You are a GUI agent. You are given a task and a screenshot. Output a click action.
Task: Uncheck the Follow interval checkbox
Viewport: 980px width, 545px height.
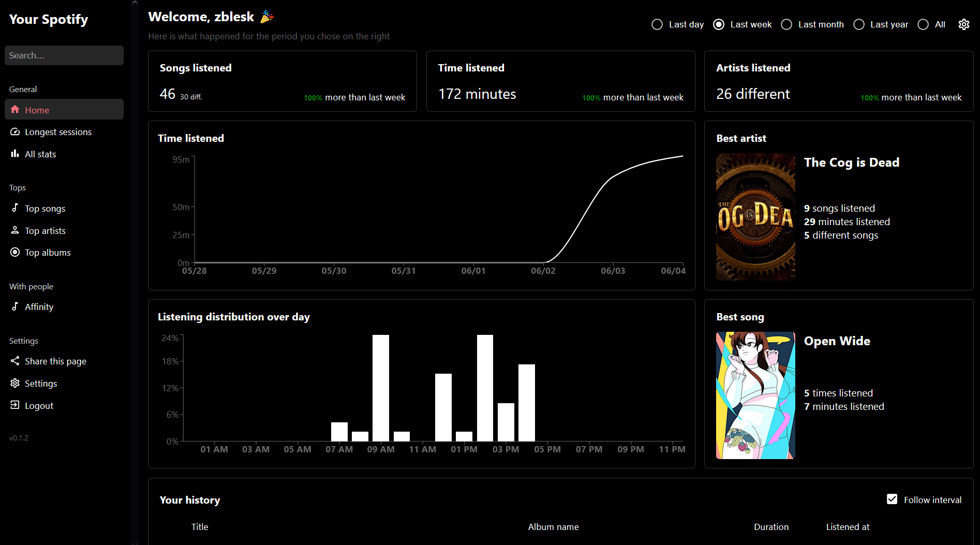click(892, 499)
